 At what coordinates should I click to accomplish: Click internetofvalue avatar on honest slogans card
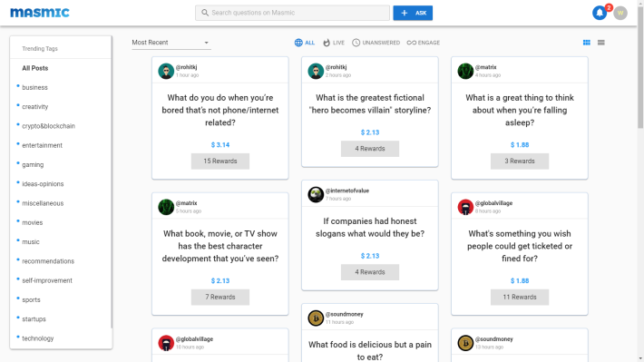pos(316,194)
